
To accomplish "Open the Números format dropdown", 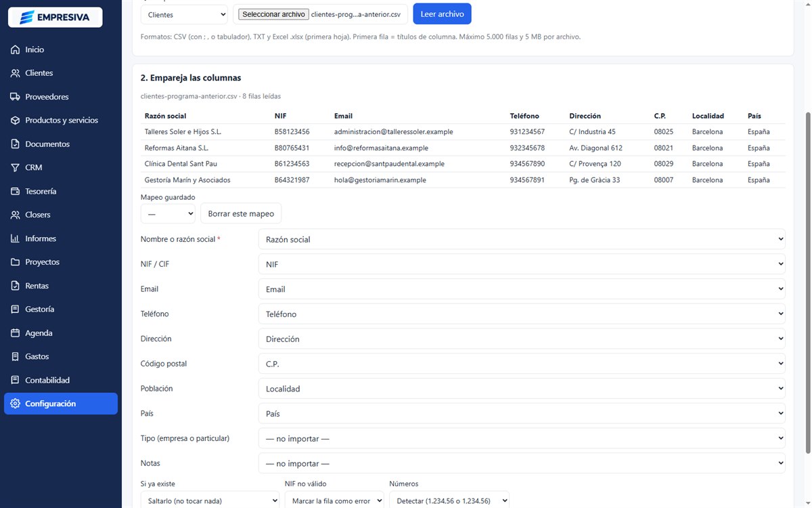I will 449,500.
